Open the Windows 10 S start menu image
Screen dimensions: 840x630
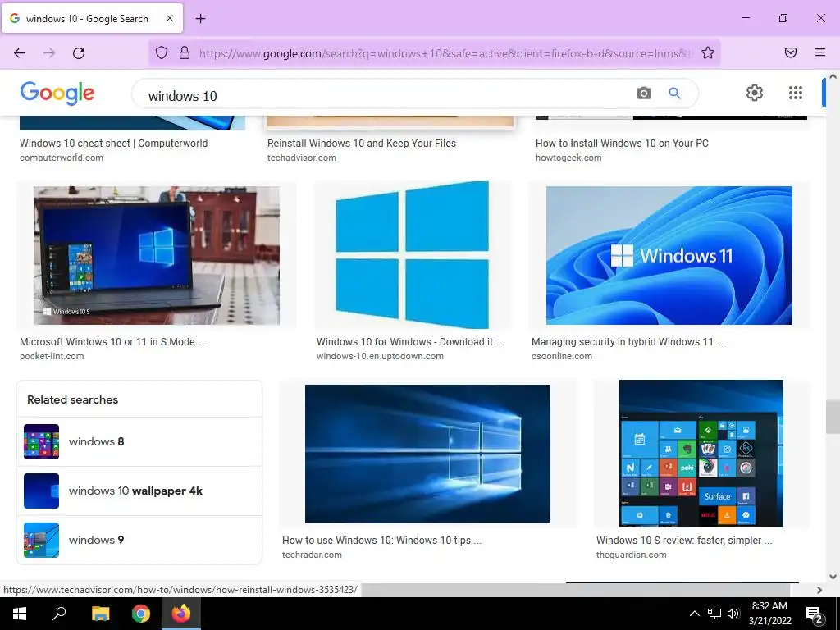pos(701,453)
